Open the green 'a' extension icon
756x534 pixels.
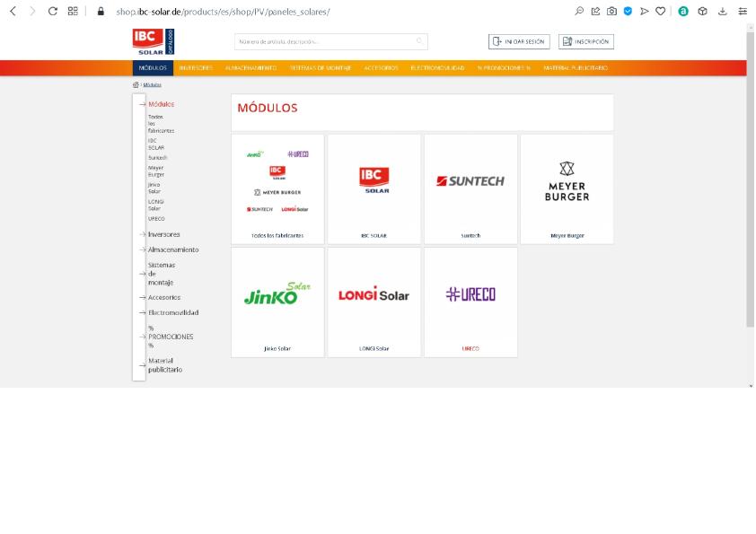click(683, 11)
